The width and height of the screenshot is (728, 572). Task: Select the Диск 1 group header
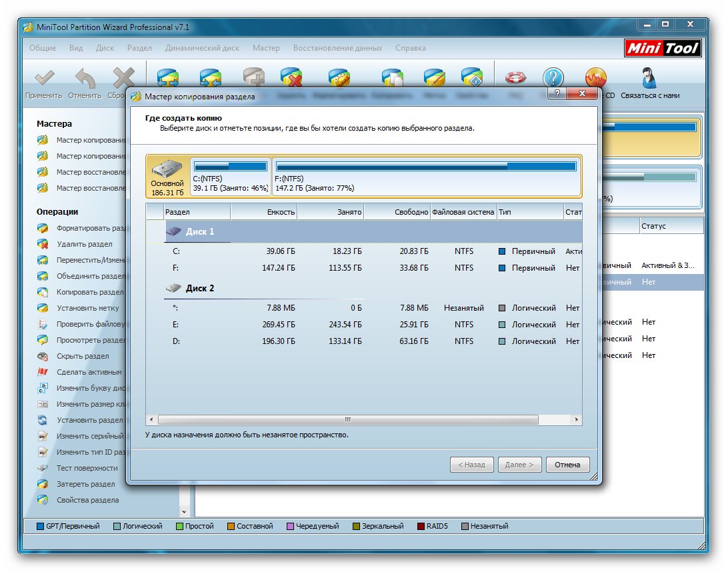(200, 231)
